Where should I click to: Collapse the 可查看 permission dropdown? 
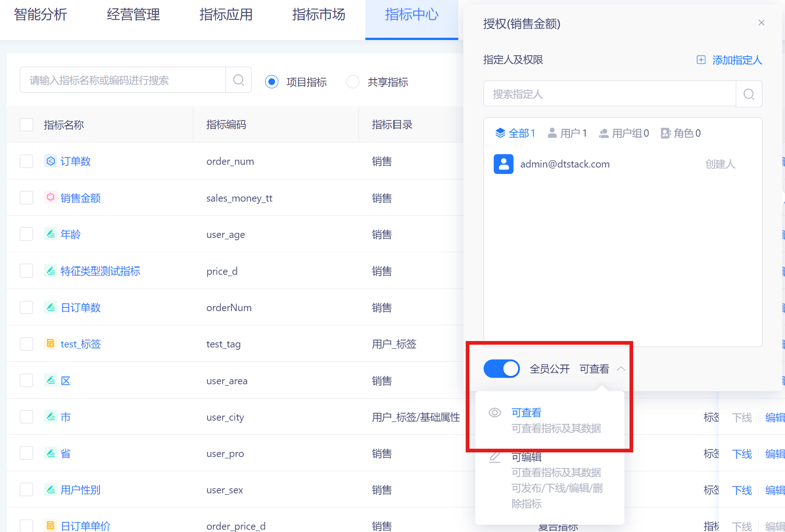[x=621, y=369]
